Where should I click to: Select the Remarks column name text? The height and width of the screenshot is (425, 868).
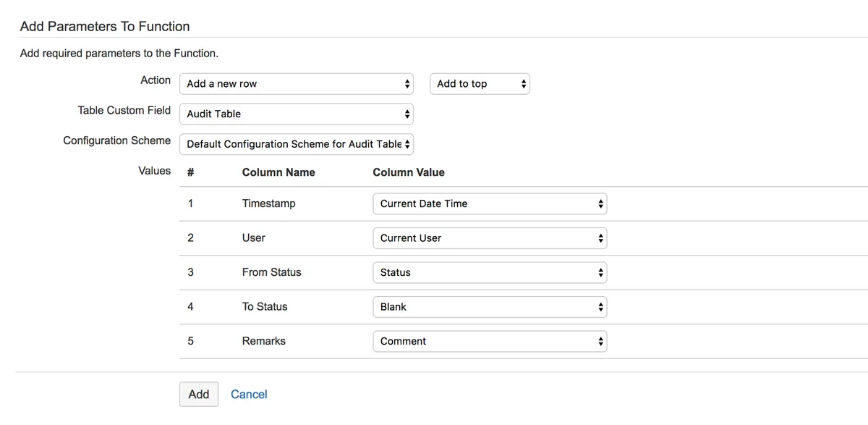264,341
